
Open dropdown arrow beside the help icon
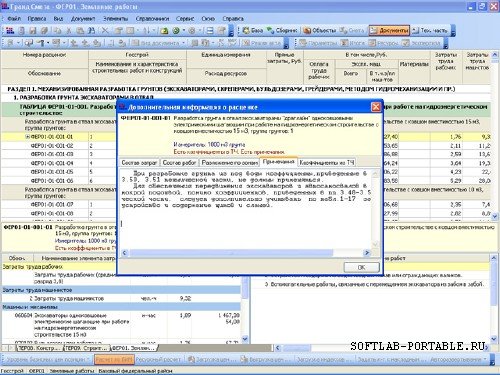tap(48, 43)
